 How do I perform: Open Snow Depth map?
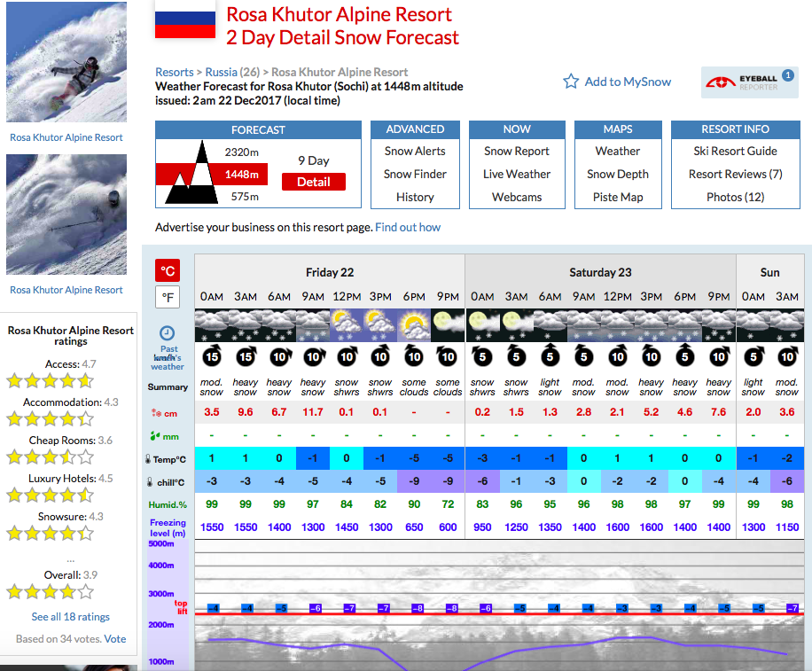pos(617,174)
